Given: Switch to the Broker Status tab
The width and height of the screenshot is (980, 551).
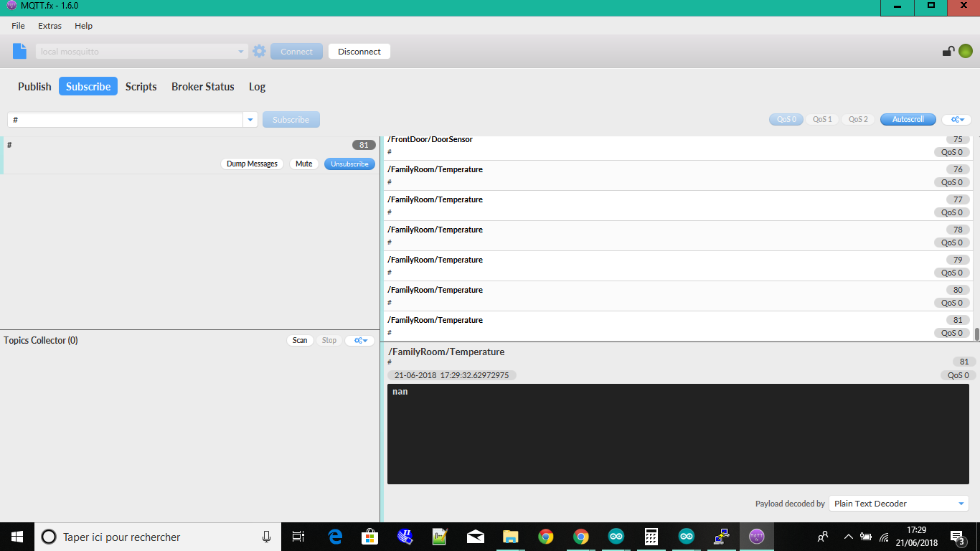Looking at the screenshot, I should tap(203, 86).
